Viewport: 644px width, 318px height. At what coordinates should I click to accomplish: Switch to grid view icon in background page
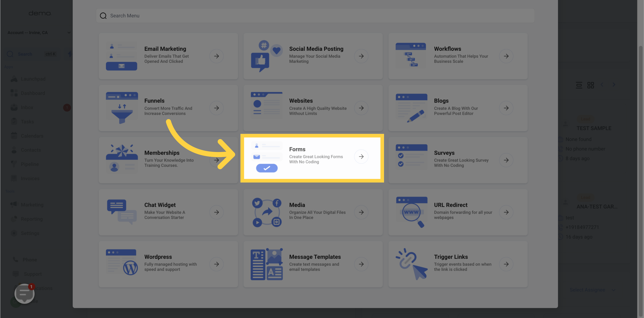[x=590, y=85]
